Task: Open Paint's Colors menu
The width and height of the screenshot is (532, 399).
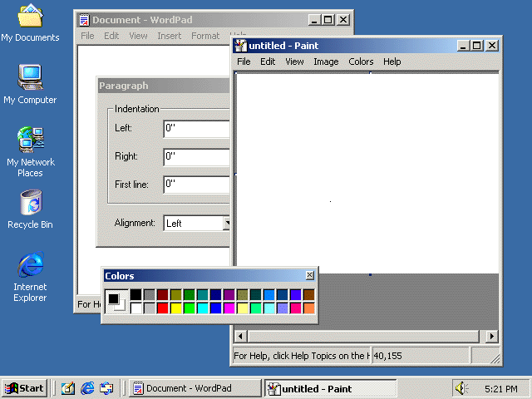Action: point(361,62)
